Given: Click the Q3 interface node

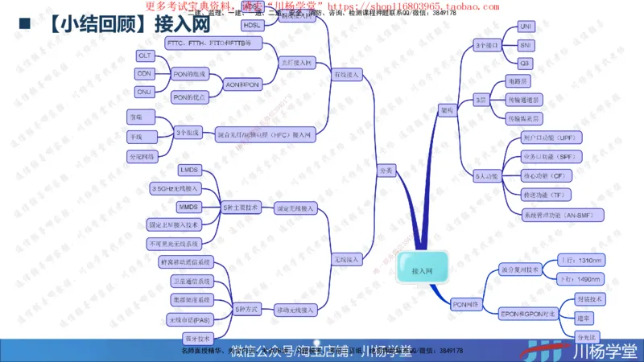Looking at the screenshot, I should pyautogui.click(x=526, y=63).
